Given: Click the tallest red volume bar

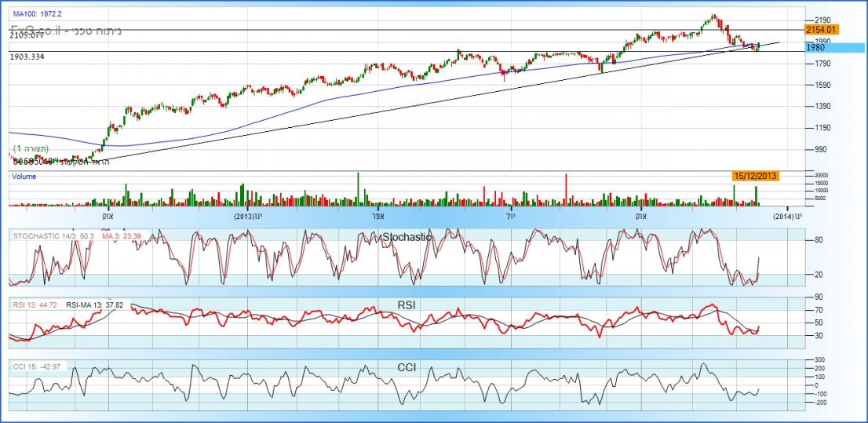Looking at the screenshot, I should pos(565,190).
